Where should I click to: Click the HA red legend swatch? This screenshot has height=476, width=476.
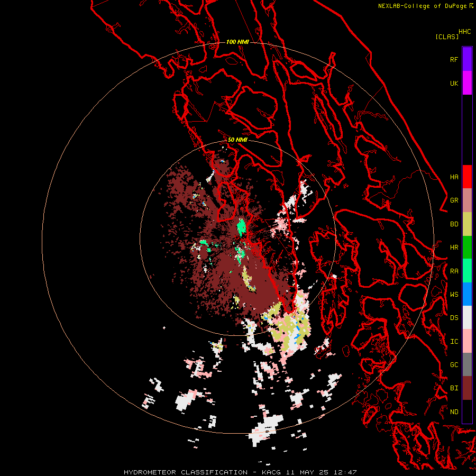click(467, 177)
